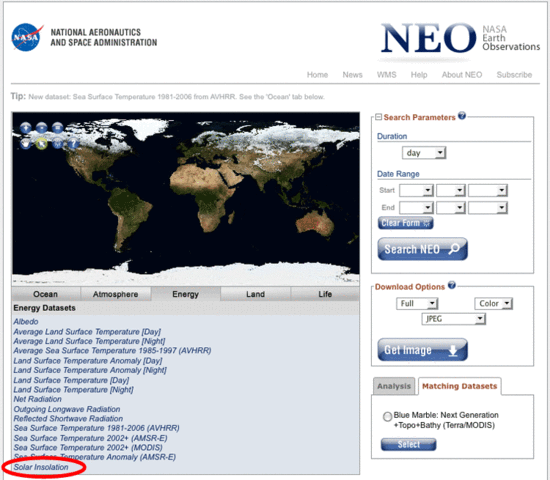Image resolution: width=550 pixels, height=480 pixels.
Task: Open the second End date dropdown
Action: point(451,208)
